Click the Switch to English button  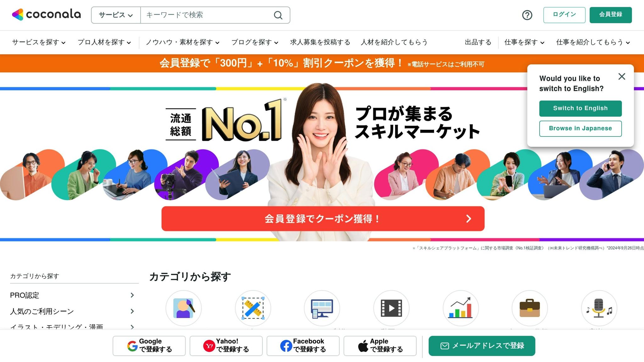(580, 108)
